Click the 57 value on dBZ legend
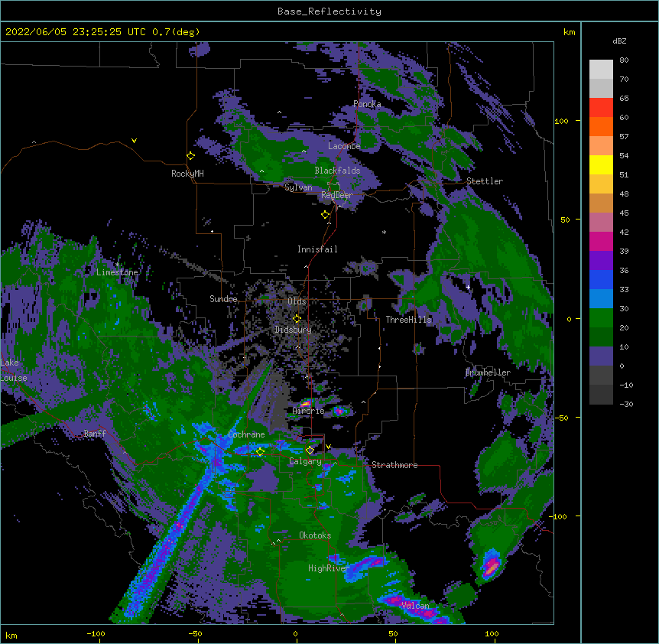 pyautogui.click(x=624, y=137)
